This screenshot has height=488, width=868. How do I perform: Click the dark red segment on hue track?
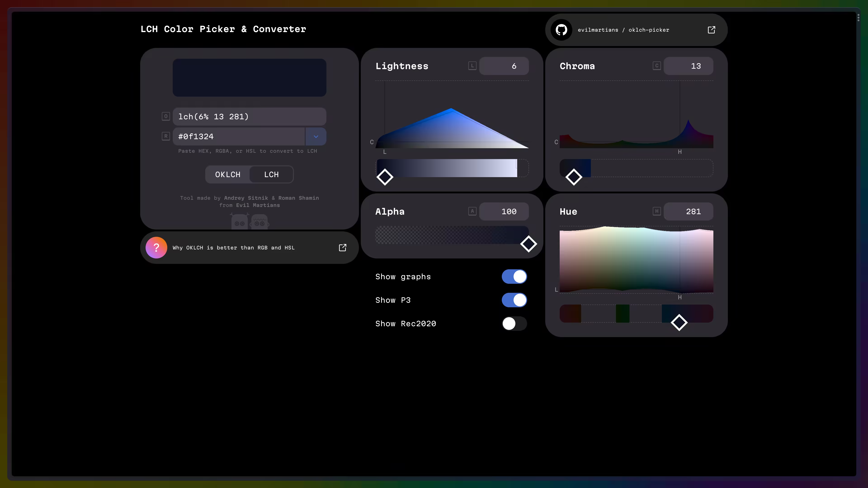(570, 314)
